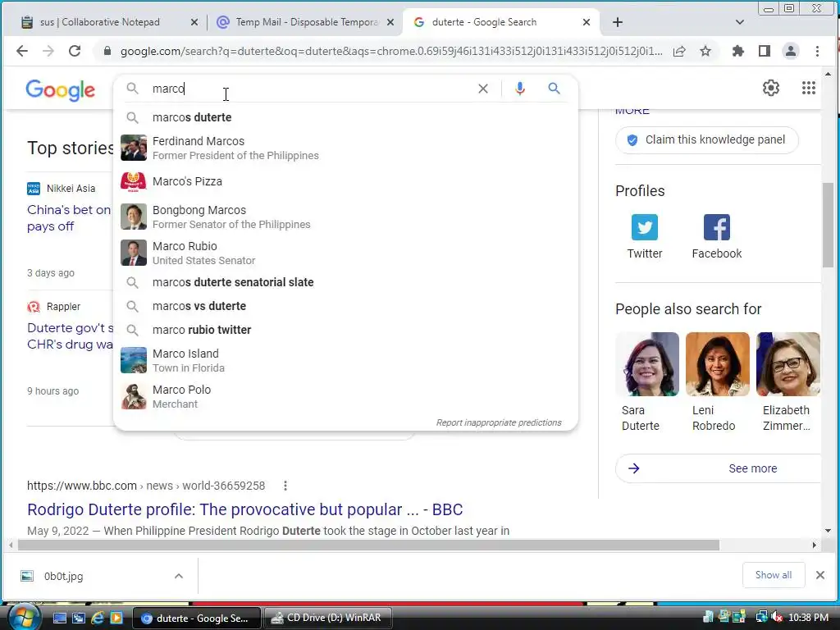Reload the current page
The image size is (840, 630).
pos(75,51)
